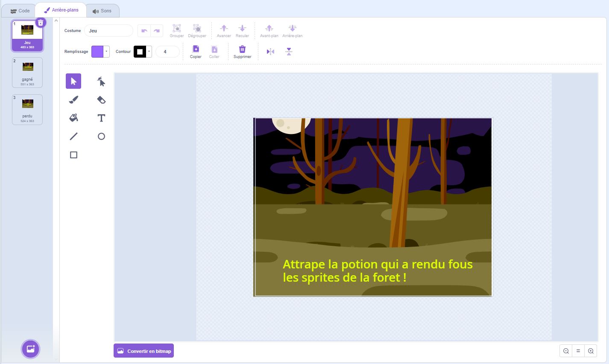The width and height of the screenshot is (609, 364).
Task: Activate the Reshape tool
Action: [101, 81]
